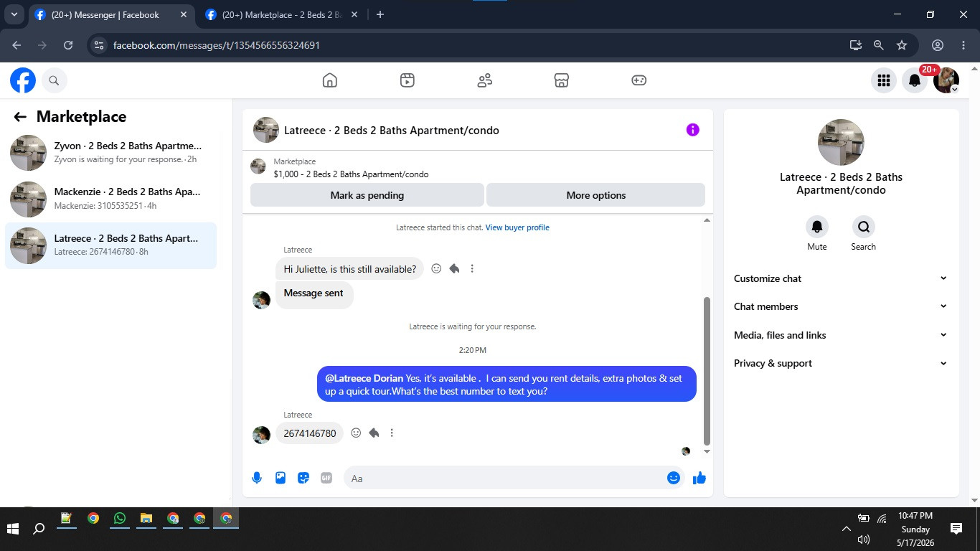Open a new browser tab
The height and width of the screenshot is (551, 980).
380,14
